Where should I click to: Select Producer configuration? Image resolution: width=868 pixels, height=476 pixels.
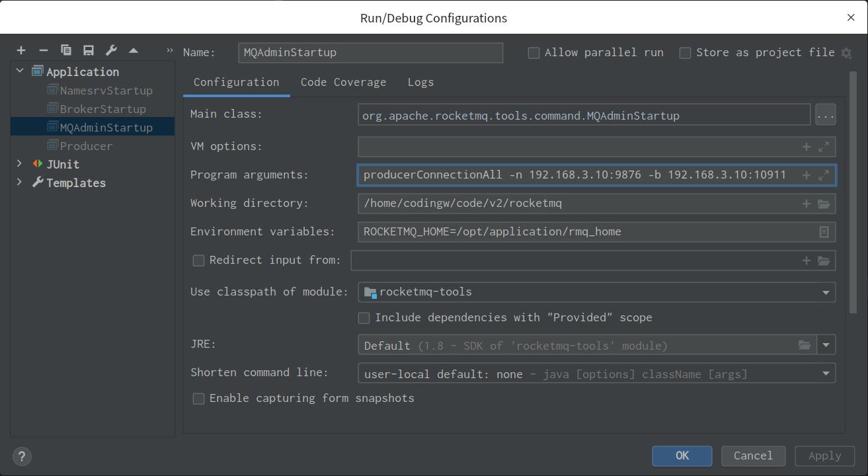[86, 146]
